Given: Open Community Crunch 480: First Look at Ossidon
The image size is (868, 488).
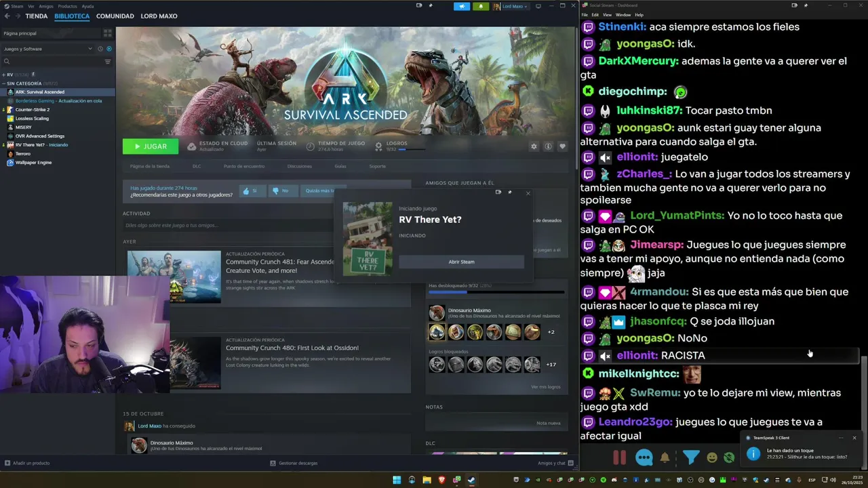Looking at the screenshot, I should coord(292,348).
